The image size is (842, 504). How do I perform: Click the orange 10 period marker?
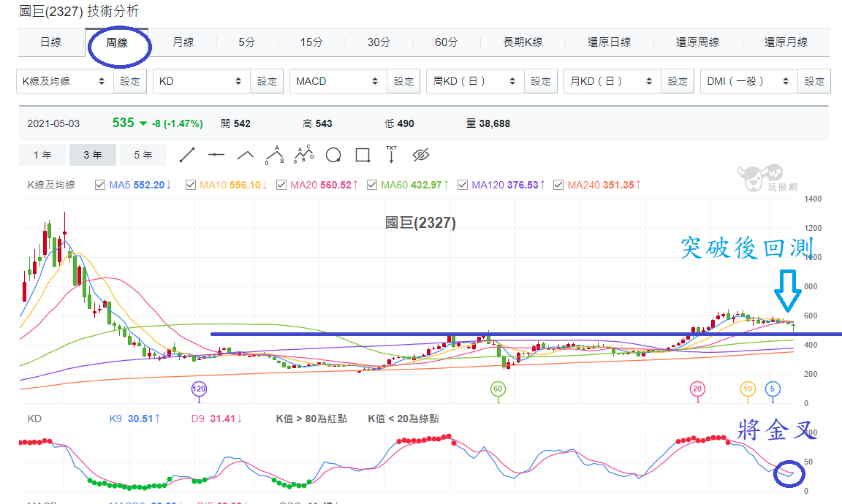tap(748, 389)
